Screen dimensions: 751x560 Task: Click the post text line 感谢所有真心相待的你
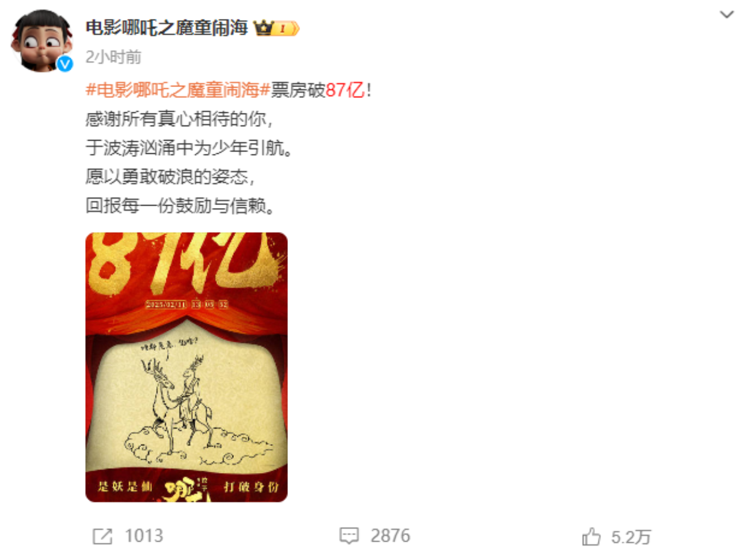(x=179, y=119)
